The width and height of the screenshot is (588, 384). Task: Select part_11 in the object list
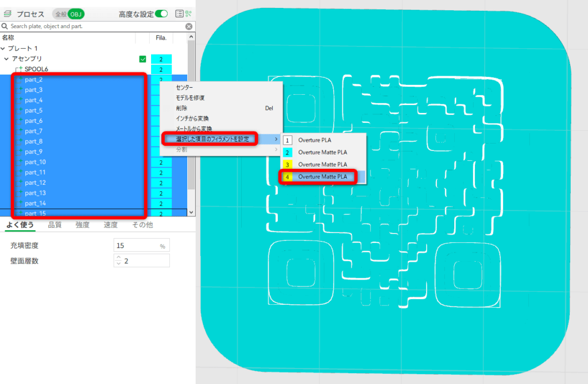[35, 172]
